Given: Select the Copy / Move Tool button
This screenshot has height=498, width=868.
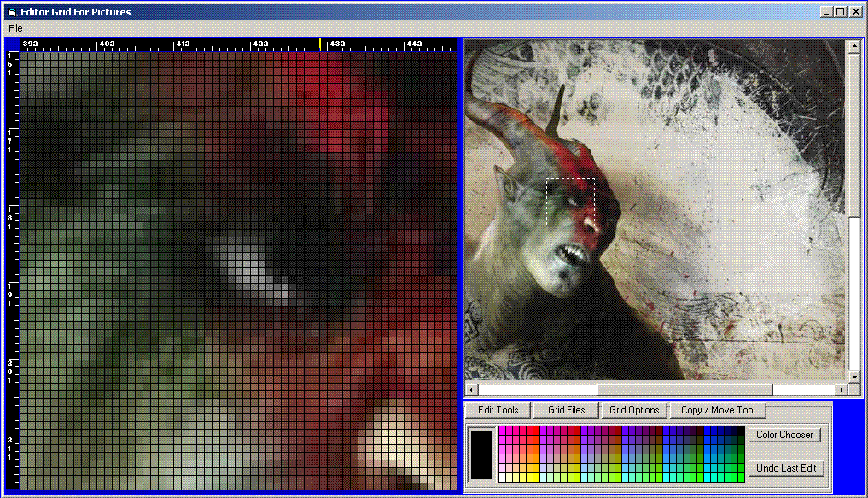Looking at the screenshot, I should 718,410.
